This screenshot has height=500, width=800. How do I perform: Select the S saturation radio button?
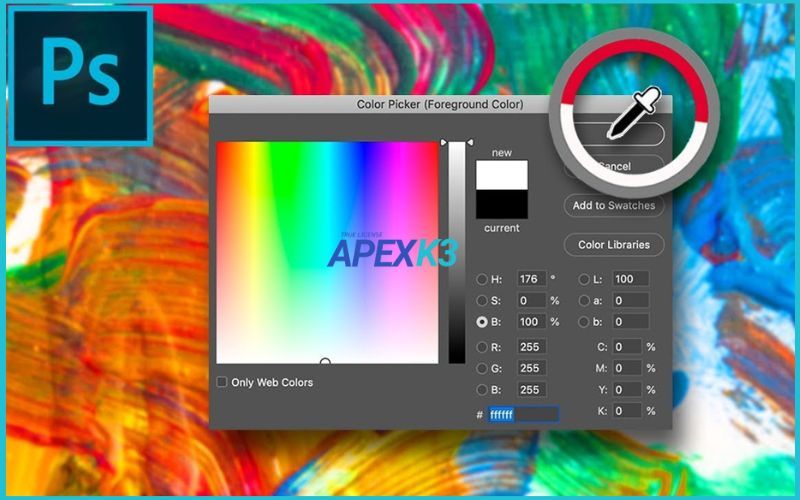[482, 301]
